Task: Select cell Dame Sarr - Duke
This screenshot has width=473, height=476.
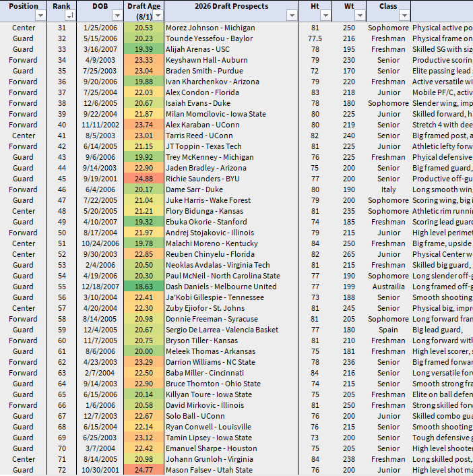Action: tap(231, 189)
